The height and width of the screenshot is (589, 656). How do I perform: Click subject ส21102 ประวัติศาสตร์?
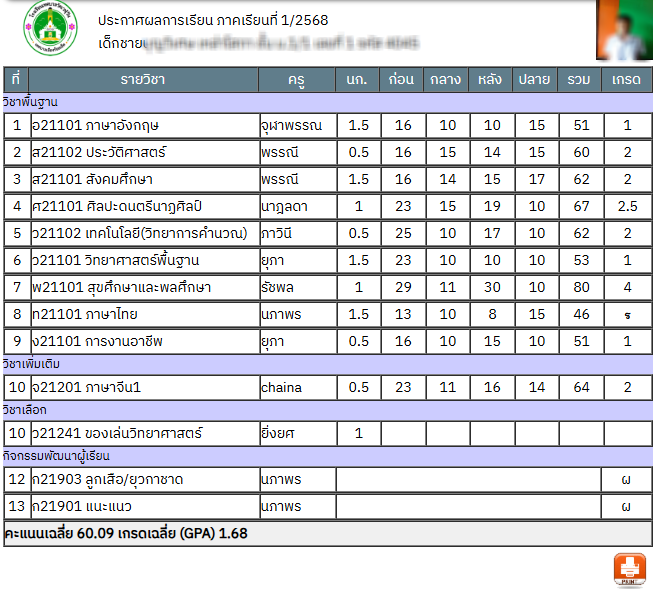coord(99,152)
